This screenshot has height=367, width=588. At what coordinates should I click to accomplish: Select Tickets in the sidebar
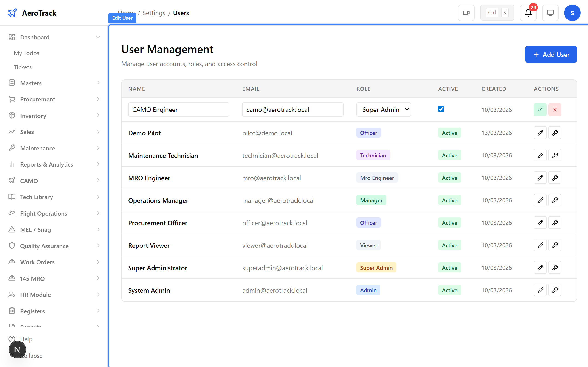23,67
